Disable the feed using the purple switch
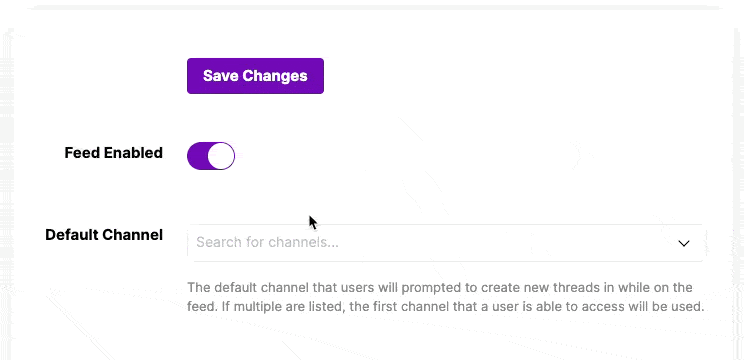Viewport: 744px width, 360px height. coord(211,156)
